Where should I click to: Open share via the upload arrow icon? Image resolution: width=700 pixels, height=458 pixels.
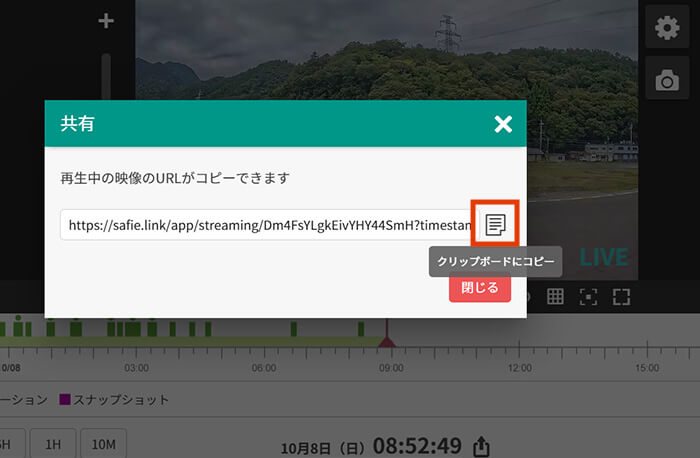tap(482, 445)
